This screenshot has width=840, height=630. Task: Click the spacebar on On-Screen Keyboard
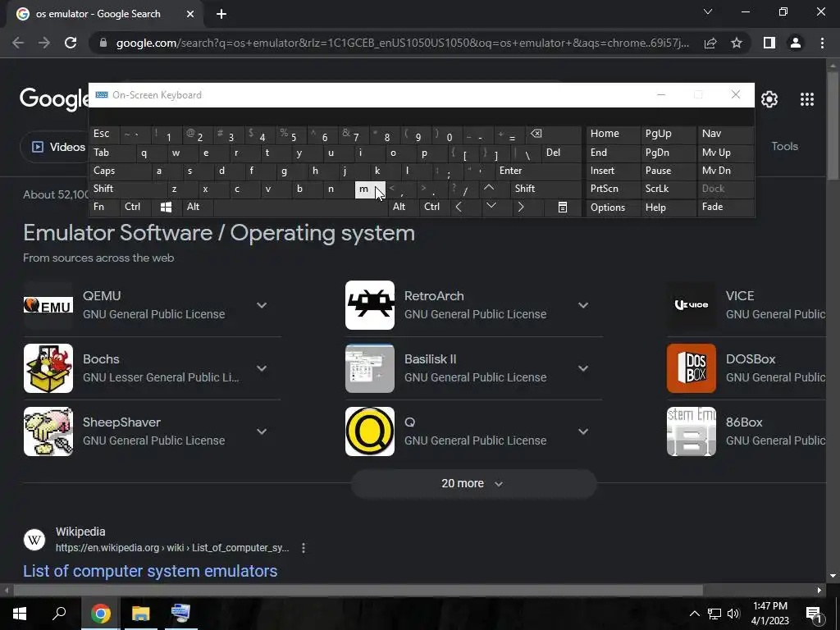click(300, 207)
